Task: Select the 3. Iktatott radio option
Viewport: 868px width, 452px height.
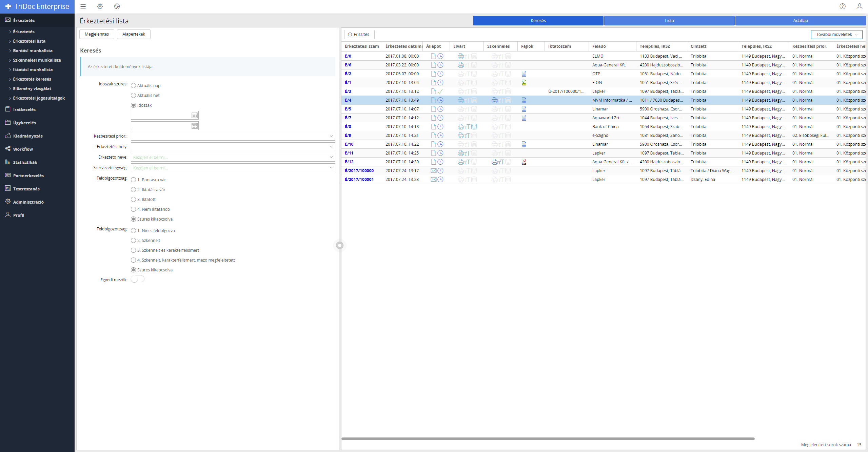Action: tap(134, 200)
